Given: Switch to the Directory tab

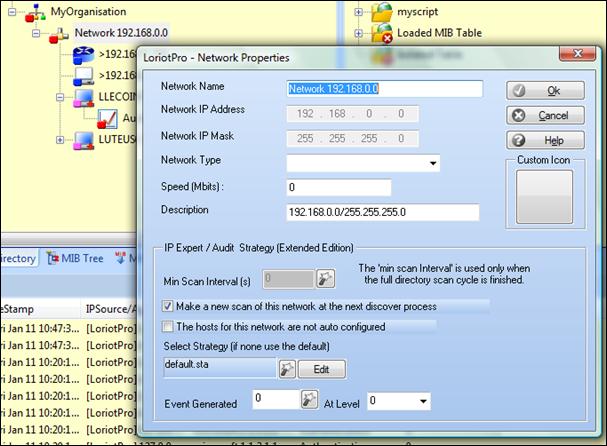Looking at the screenshot, I should tap(19, 258).
